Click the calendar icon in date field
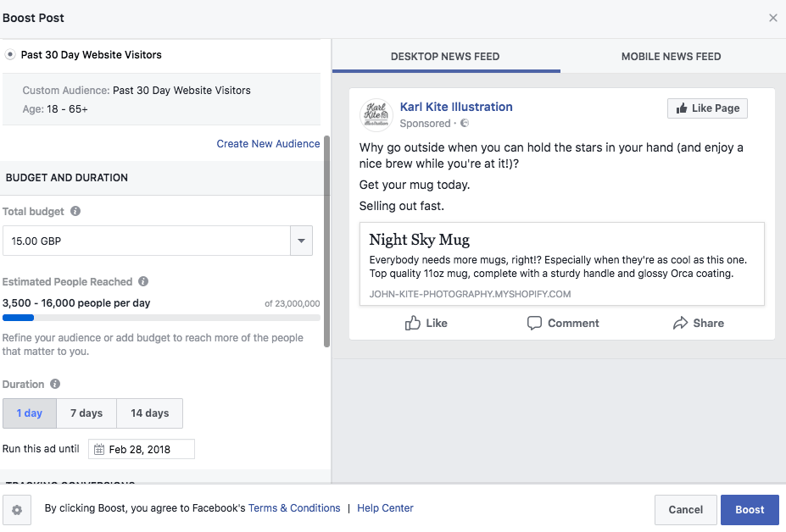This screenshot has width=786, height=532. tap(99, 450)
